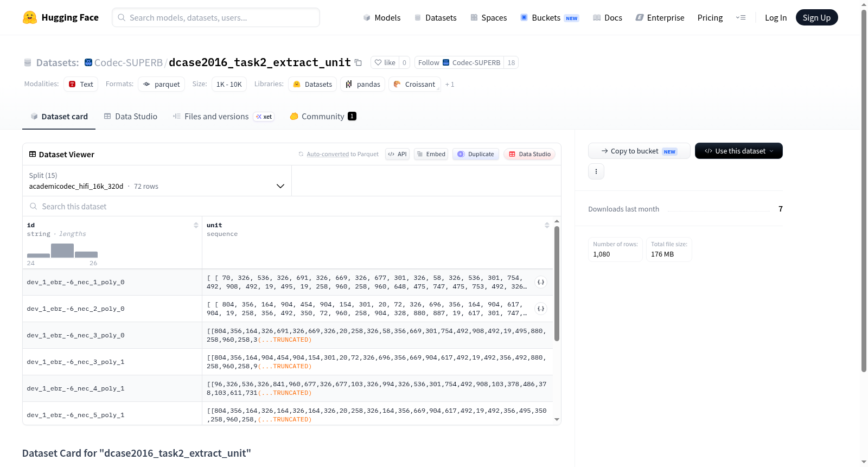868x467 pixels.
Task: Focus the Search this dataset field
Action: coord(292,206)
